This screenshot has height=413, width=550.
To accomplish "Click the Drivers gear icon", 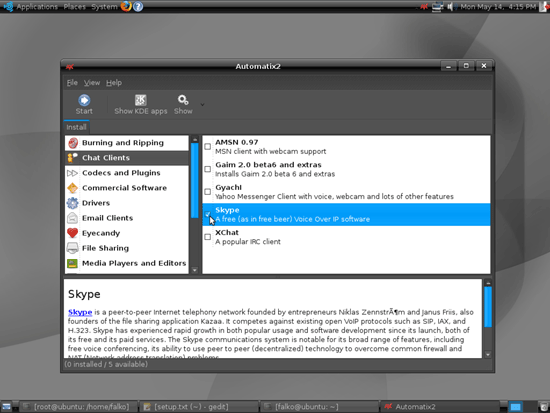I will point(73,203).
